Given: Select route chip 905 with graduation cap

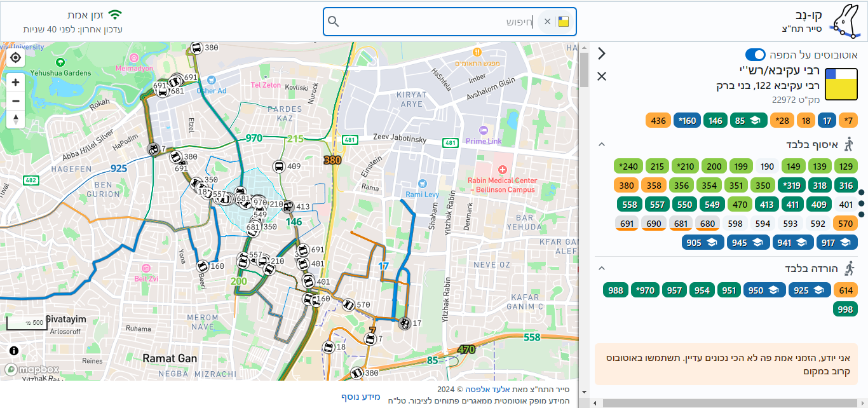Looking at the screenshot, I should click(x=702, y=242).
